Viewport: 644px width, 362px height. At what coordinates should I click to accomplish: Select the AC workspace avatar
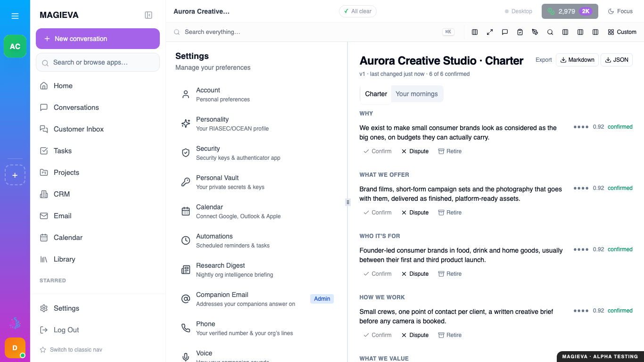(15, 46)
